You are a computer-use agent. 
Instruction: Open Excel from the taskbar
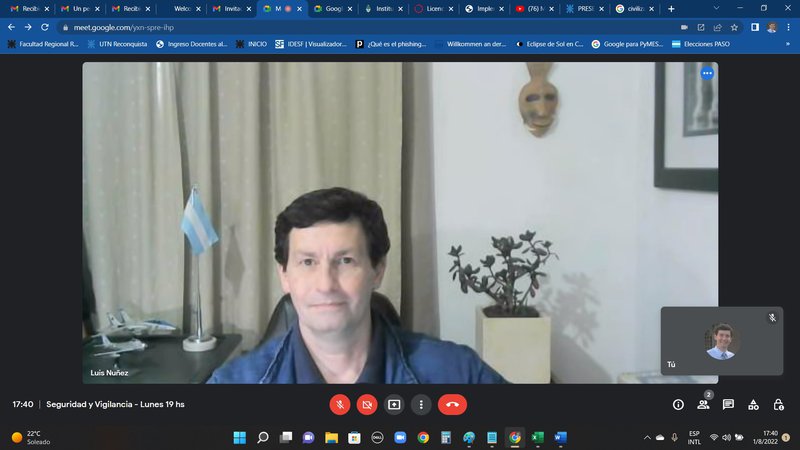(x=537, y=437)
